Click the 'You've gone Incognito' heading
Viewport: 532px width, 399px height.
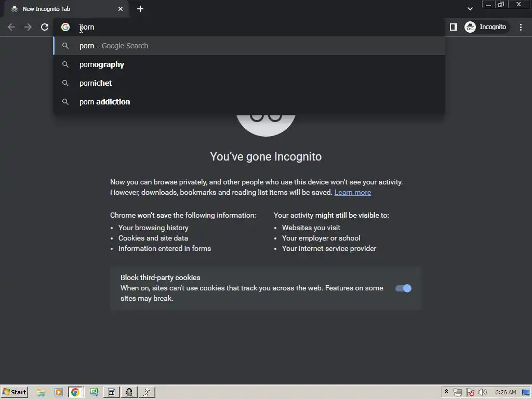click(x=265, y=157)
